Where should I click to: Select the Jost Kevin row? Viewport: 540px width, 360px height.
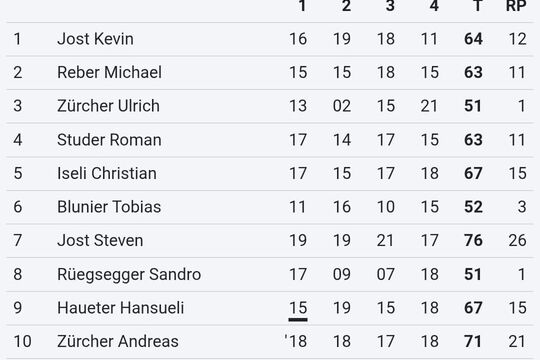(x=270, y=39)
